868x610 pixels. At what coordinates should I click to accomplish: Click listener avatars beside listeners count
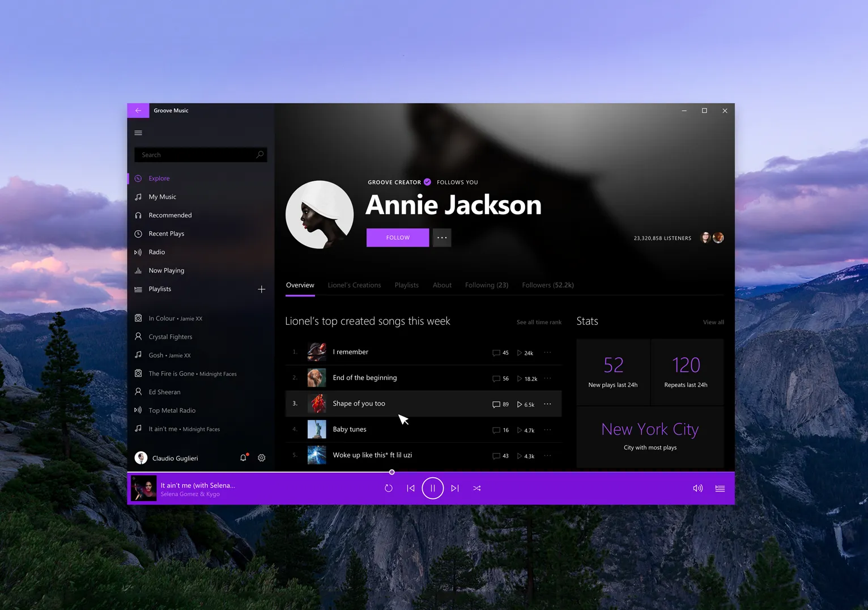(x=712, y=238)
